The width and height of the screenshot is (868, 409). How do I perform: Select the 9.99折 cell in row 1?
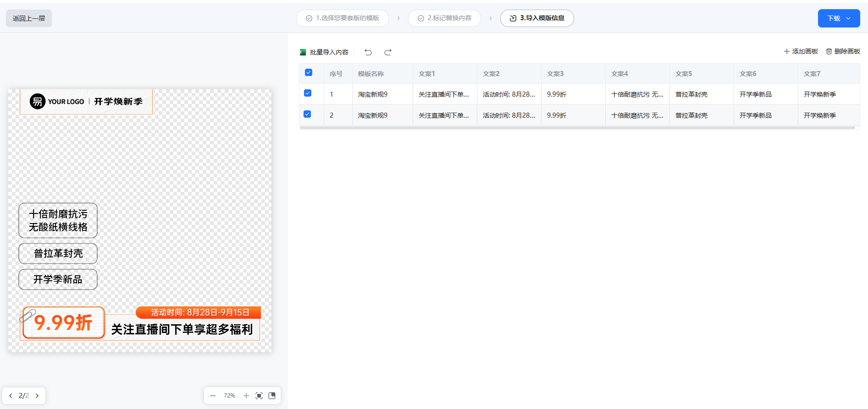[557, 94]
